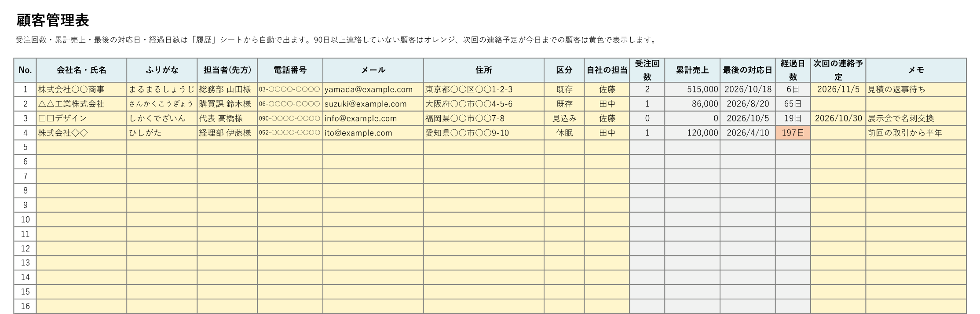Select cell □□デザイン
980x314 pixels.
point(81,118)
